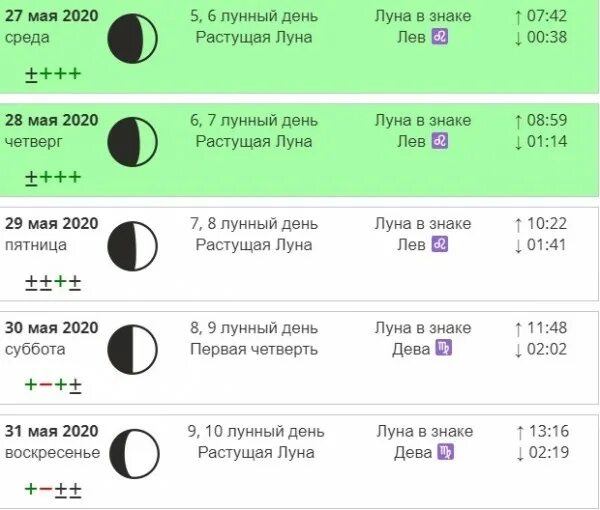Select the Leo zodiac symbol in 28 мая row

[x=440, y=141]
